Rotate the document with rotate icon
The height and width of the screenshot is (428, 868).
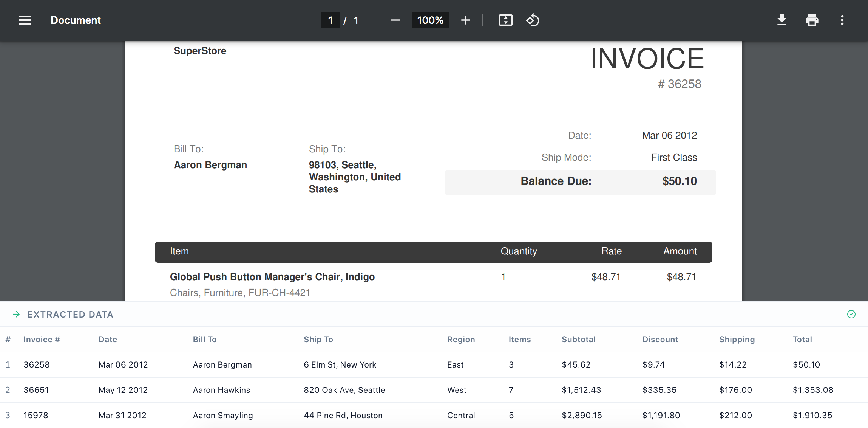tap(533, 20)
